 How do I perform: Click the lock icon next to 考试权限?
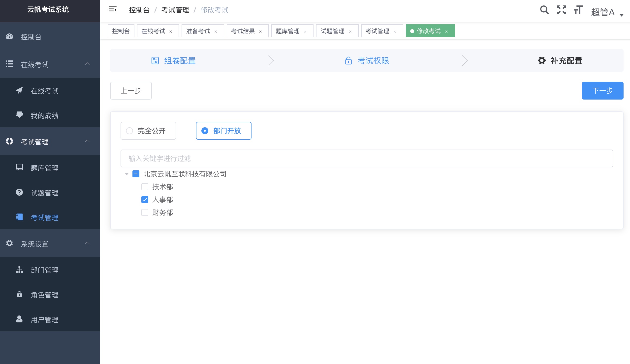coord(348,60)
